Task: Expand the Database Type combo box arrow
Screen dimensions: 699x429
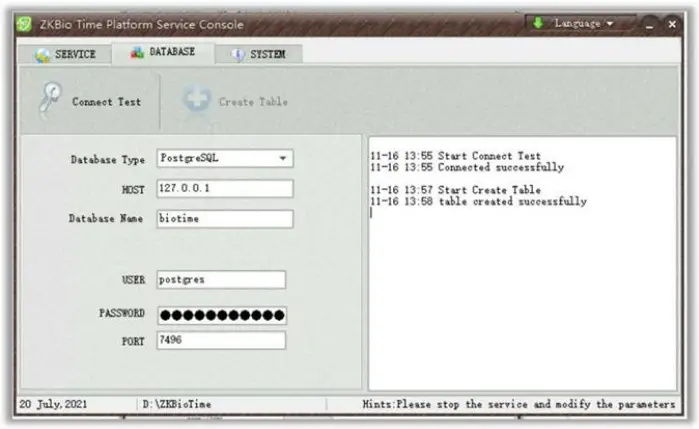Action: pos(283,158)
